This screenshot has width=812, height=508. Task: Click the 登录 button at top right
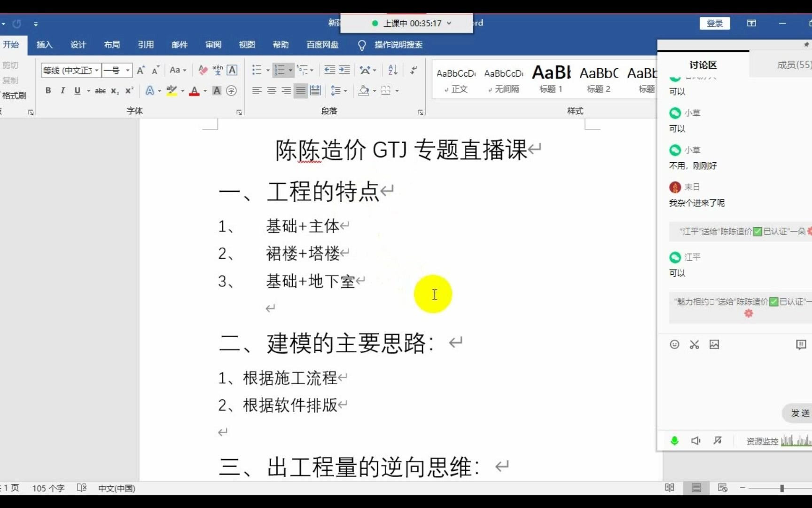[x=715, y=23]
